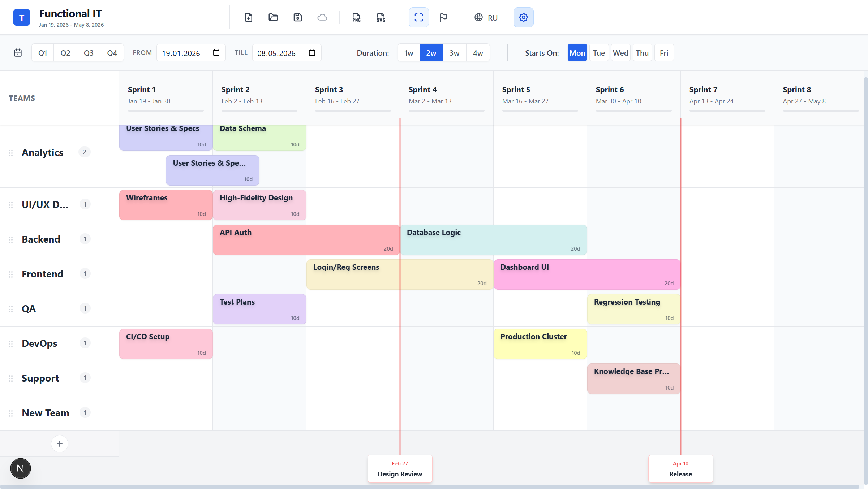Export as SVG icon

pos(381,17)
